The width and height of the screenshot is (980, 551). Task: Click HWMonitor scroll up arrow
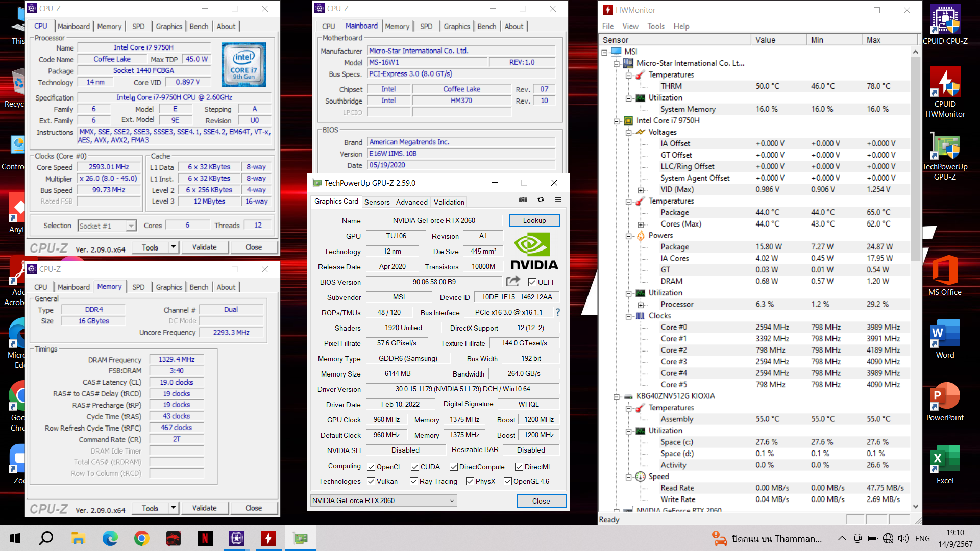pos(915,52)
